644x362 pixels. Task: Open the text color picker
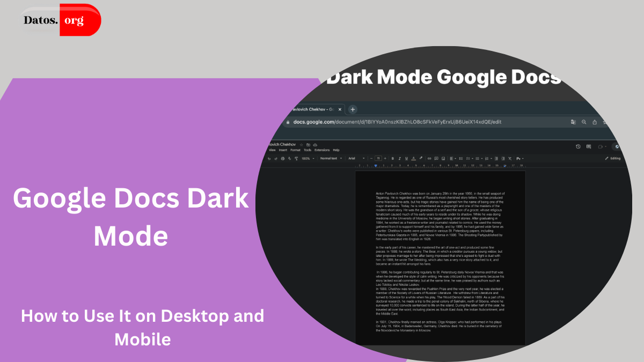(x=413, y=158)
